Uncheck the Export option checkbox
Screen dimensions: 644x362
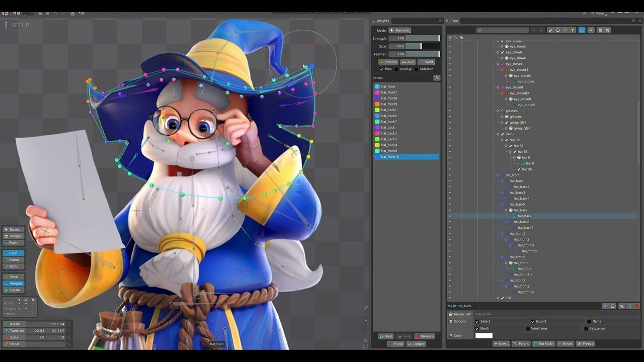pos(532,321)
